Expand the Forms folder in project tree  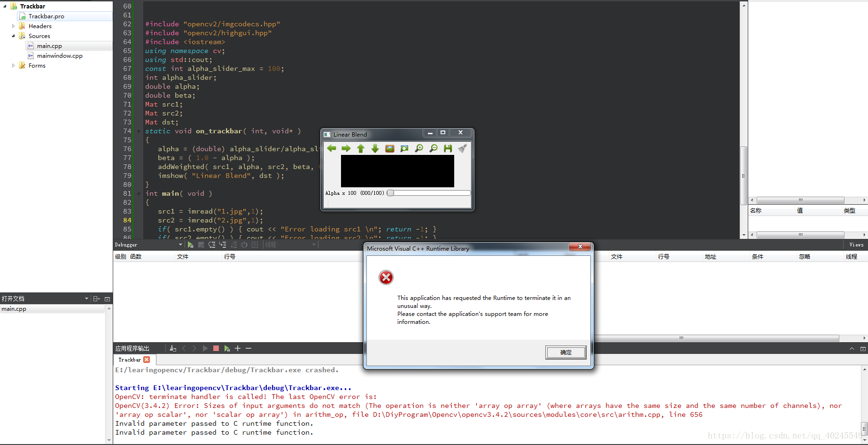click(14, 65)
